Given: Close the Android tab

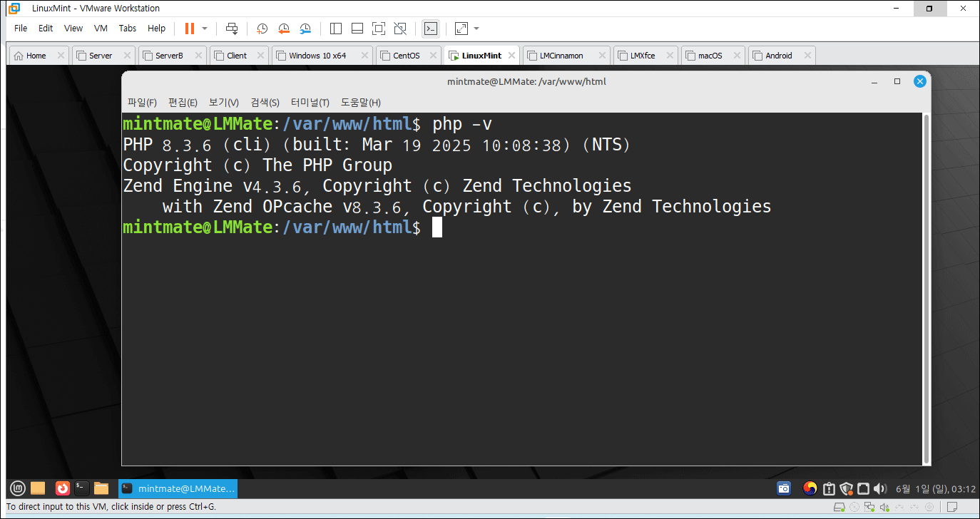Looking at the screenshot, I should [807, 56].
